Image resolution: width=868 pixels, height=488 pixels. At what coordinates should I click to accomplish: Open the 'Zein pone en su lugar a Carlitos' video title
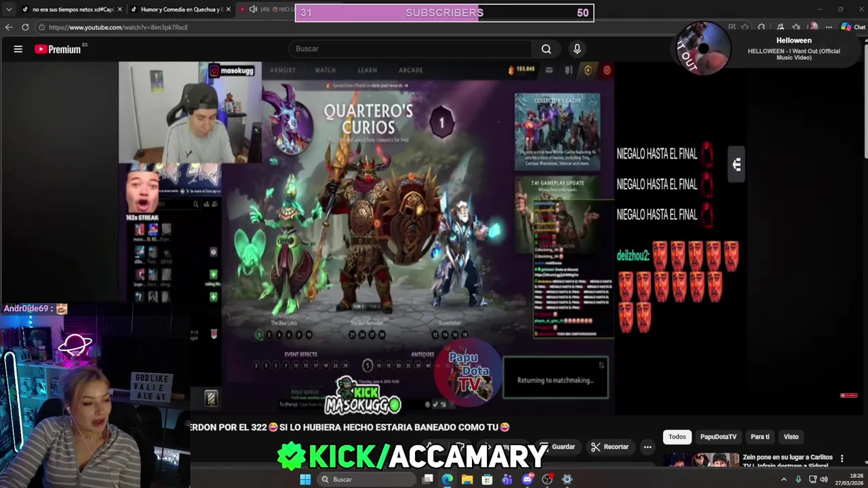[787, 461]
